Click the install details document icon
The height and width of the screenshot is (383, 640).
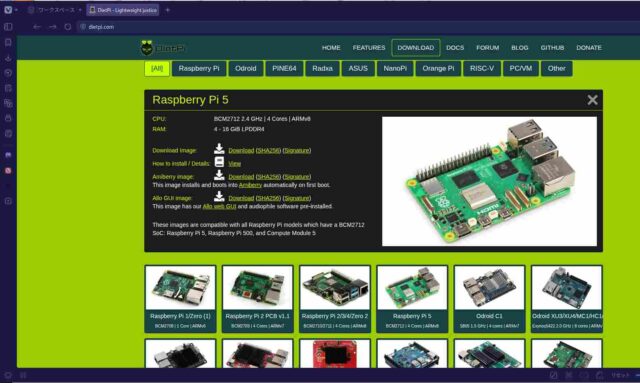click(x=219, y=162)
